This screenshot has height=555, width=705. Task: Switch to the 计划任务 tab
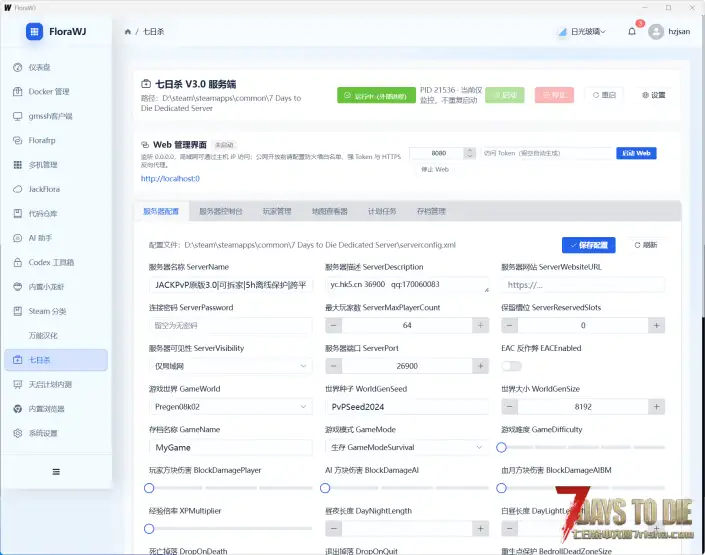382,211
